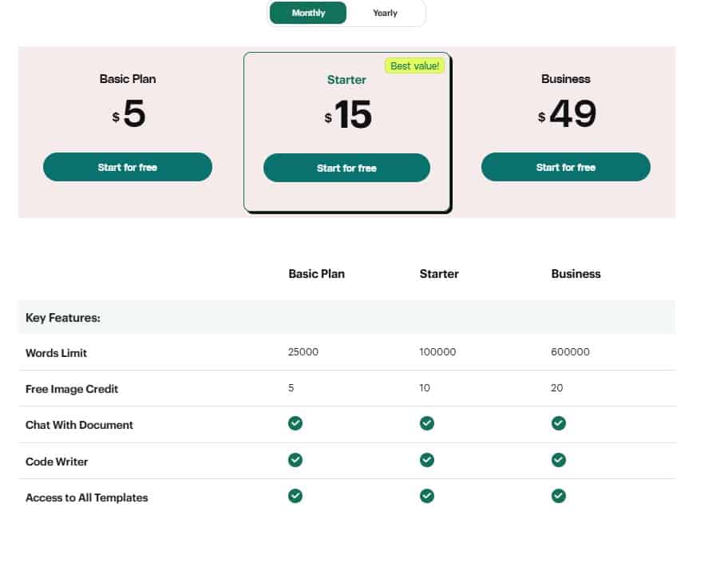
Task: Select the Code Writer checkmark for Basic Plan
Action: [295, 460]
